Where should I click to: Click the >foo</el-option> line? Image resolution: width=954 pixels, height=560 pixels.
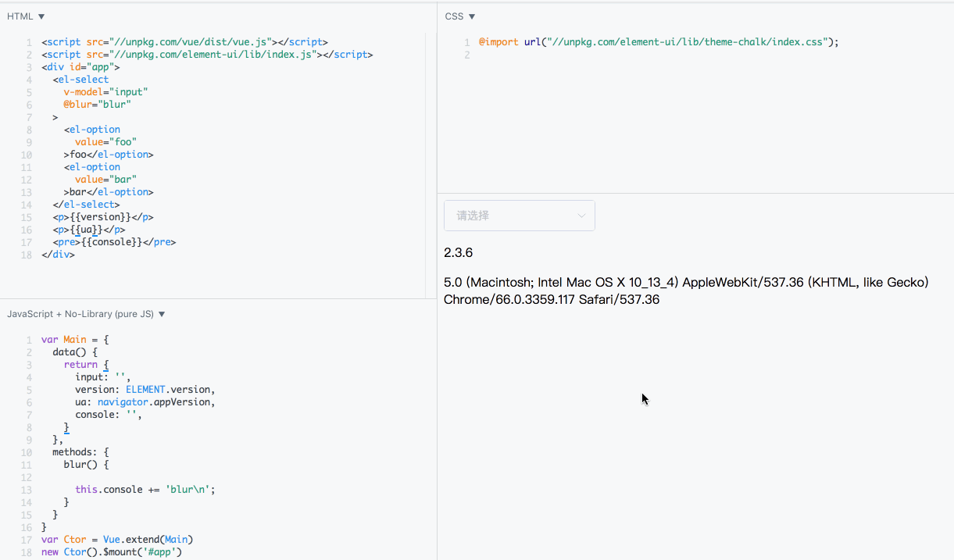[x=109, y=155]
